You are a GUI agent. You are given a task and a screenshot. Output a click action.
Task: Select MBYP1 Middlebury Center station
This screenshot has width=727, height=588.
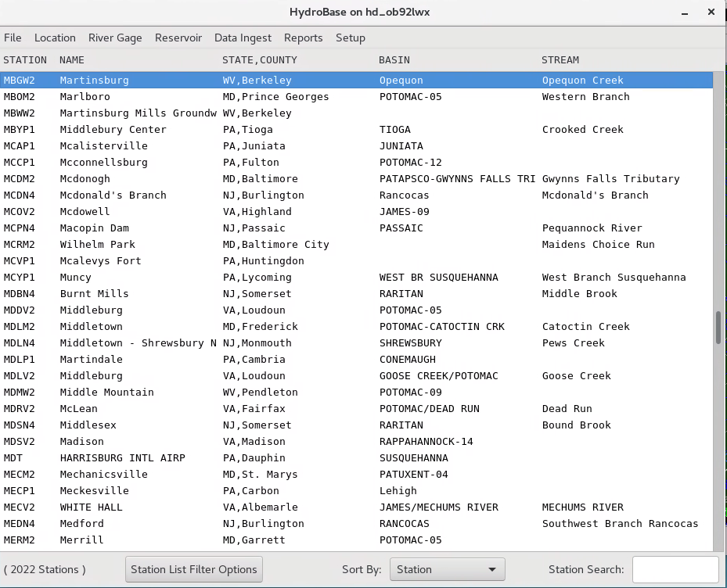[x=356, y=130]
